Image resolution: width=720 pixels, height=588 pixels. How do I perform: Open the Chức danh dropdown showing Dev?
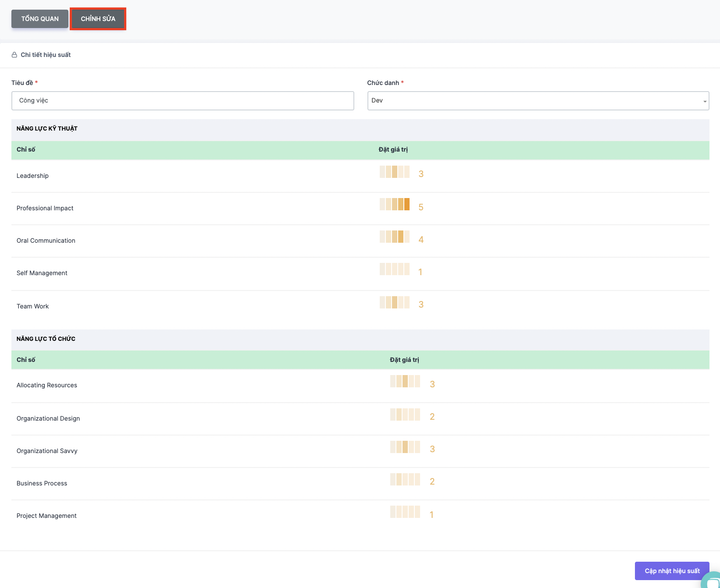point(538,101)
